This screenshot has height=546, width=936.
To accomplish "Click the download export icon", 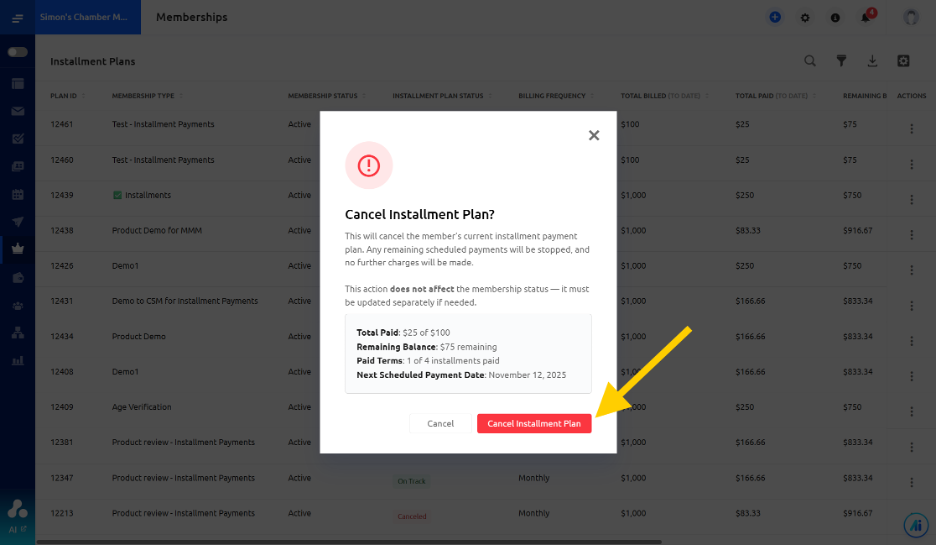I will (872, 61).
